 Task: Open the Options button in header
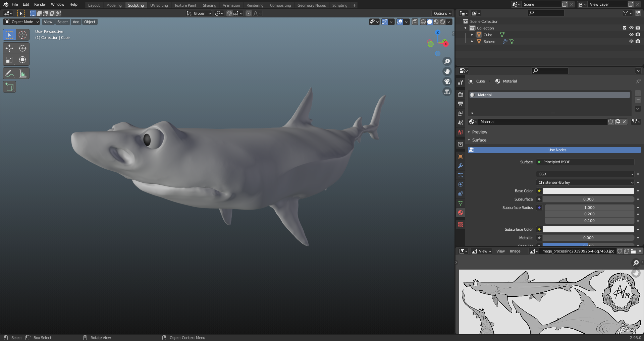click(442, 13)
